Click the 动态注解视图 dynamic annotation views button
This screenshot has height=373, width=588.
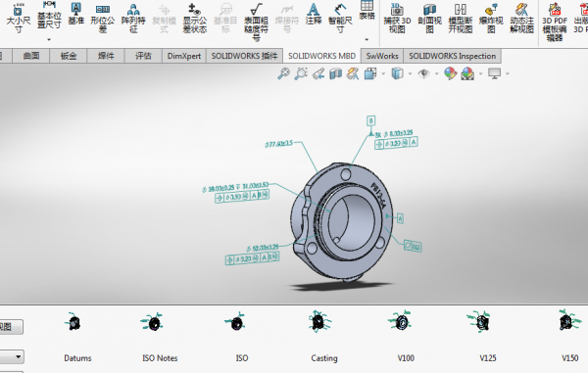[x=521, y=18]
